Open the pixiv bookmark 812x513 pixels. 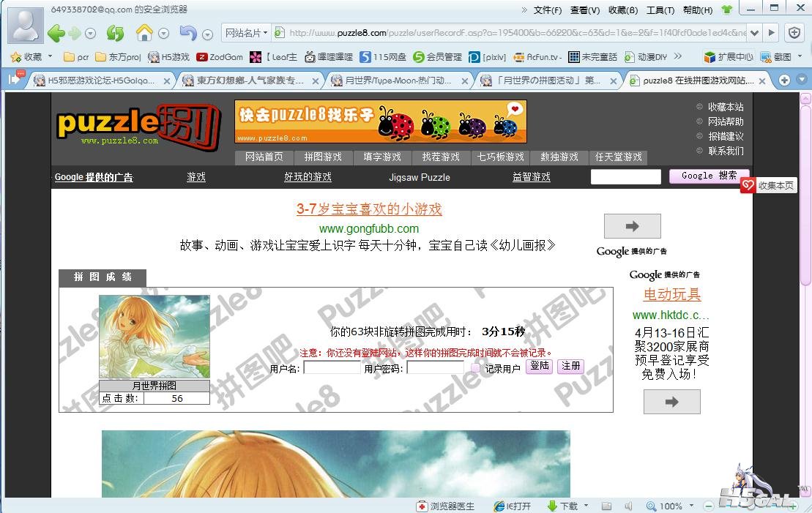point(487,57)
